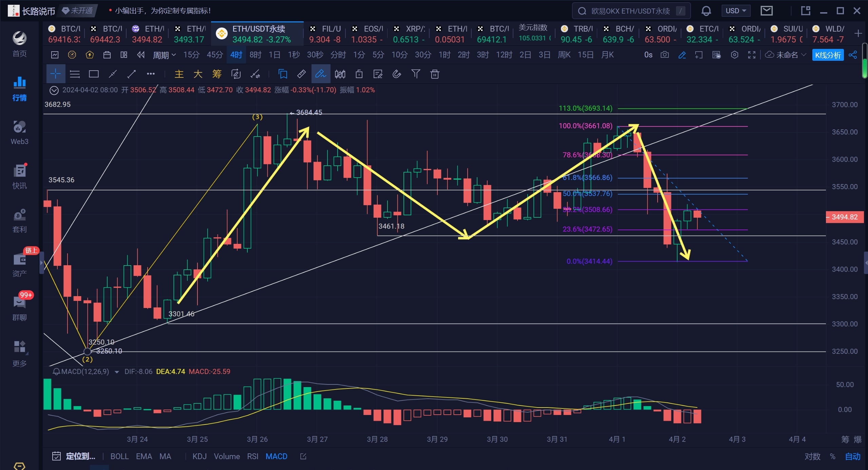
Task: Expand MACD(12,26,9) settings arrow
Action: pyautogui.click(x=117, y=372)
